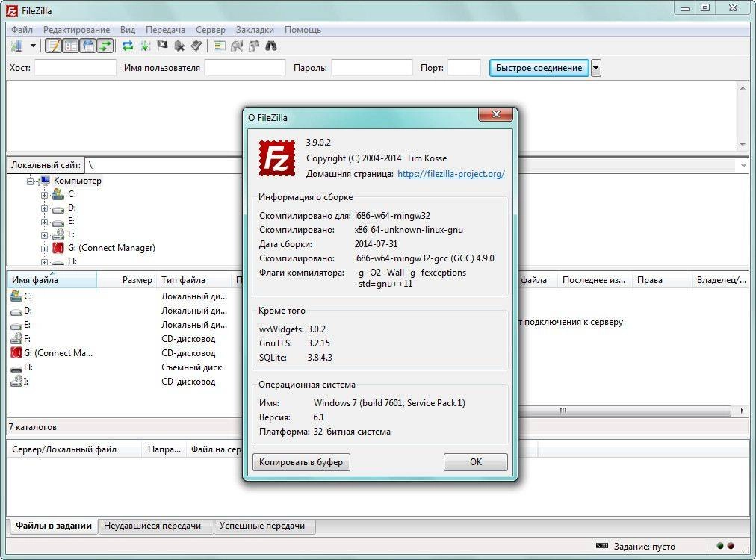Viewport: 756px width, 560px height.
Task: Open the Закладки menu
Action: (255, 30)
